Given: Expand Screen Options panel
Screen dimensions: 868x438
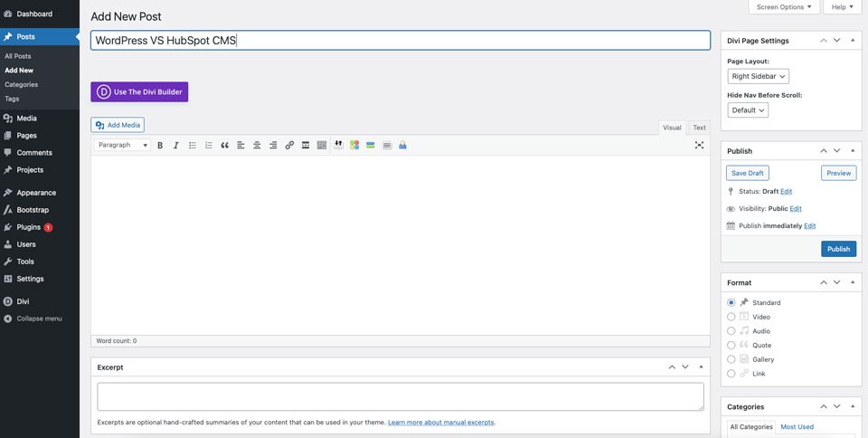Looking at the screenshot, I should pyautogui.click(x=783, y=7).
